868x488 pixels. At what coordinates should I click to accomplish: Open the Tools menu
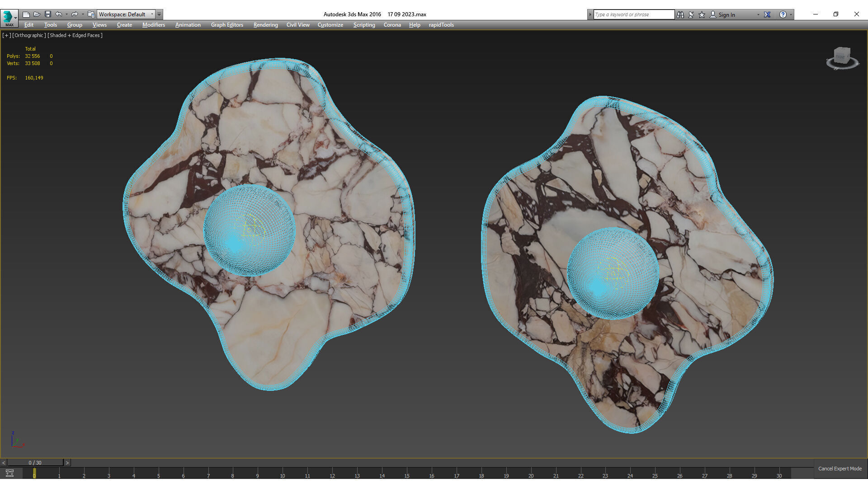click(51, 25)
